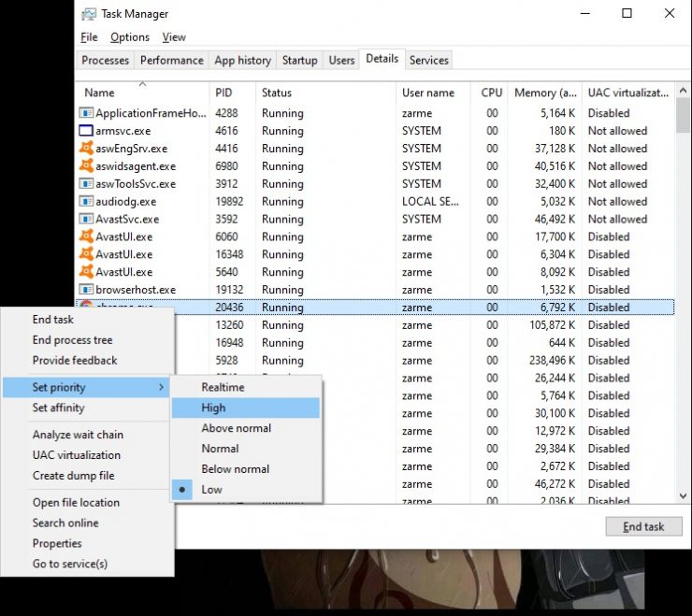
Task: Click the ApplicationFrameHost process icon
Action: 86,113
